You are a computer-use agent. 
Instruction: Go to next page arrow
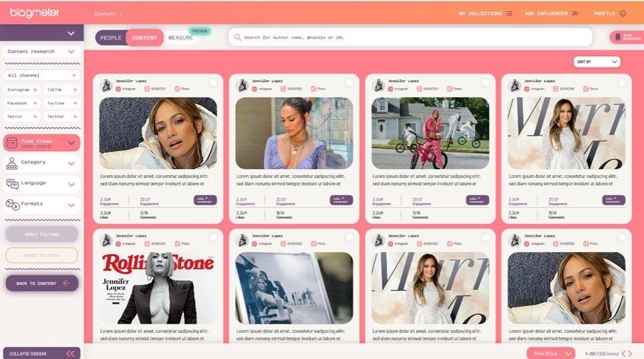(x=630, y=354)
